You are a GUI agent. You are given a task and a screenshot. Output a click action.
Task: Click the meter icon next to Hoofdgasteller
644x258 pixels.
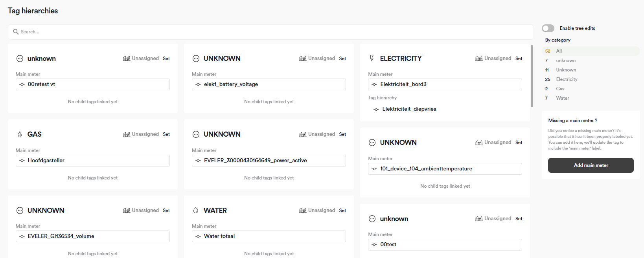(x=22, y=161)
